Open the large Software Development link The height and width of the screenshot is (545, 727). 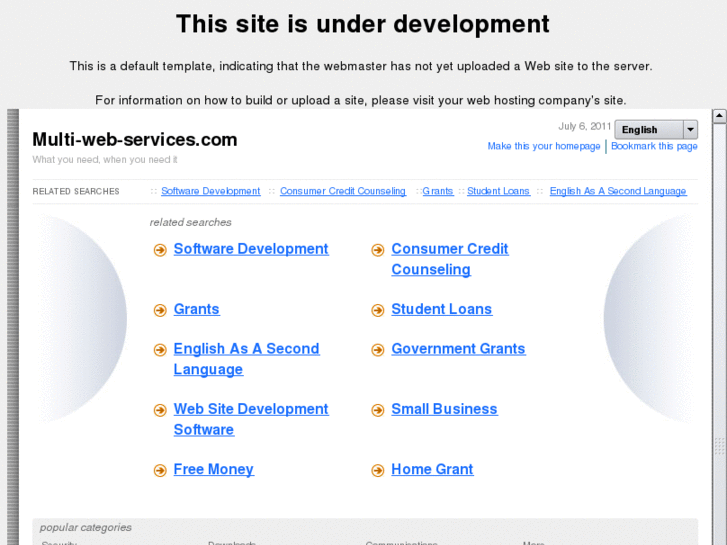[x=251, y=249]
